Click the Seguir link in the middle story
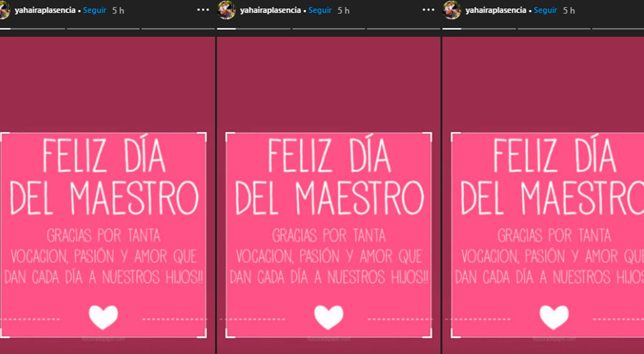 (x=320, y=10)
